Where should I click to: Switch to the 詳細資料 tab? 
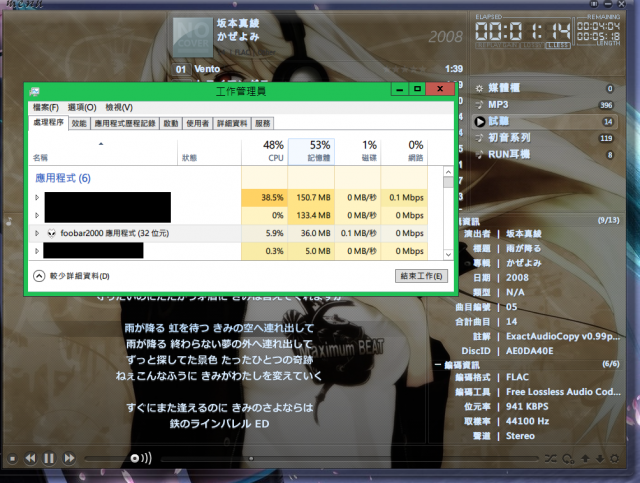232,123
